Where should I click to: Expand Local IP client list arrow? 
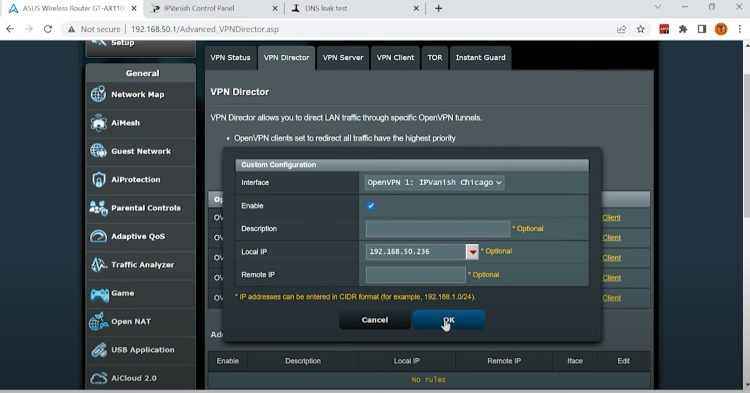(x=472, y=252)
